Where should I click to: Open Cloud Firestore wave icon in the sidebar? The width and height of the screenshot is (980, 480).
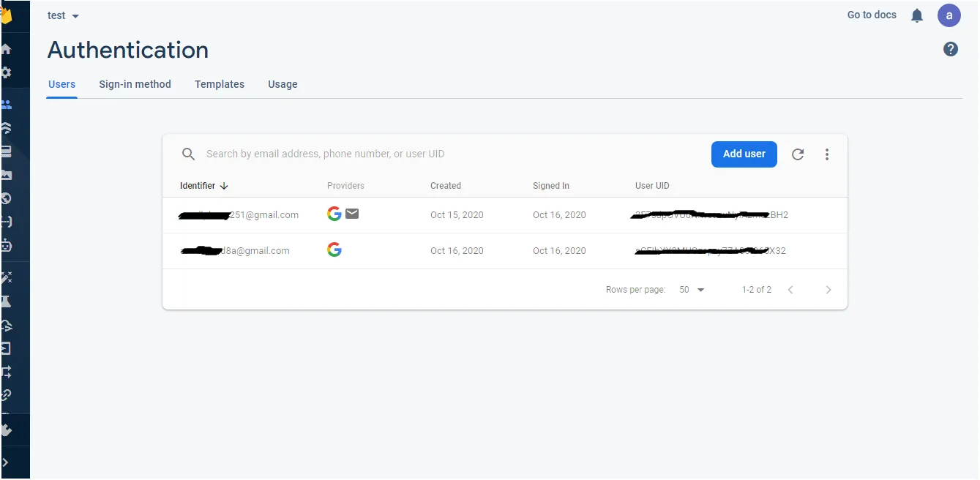(x=6, y=128)
